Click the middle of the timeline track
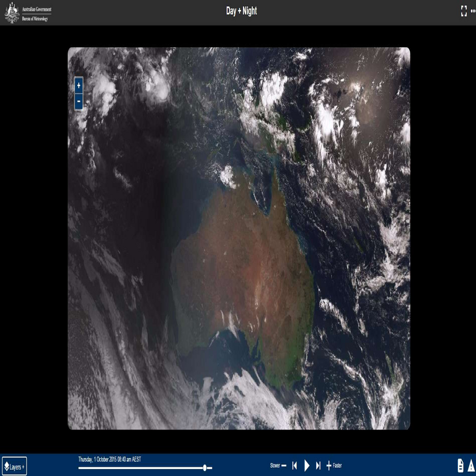 pos(145,468)
